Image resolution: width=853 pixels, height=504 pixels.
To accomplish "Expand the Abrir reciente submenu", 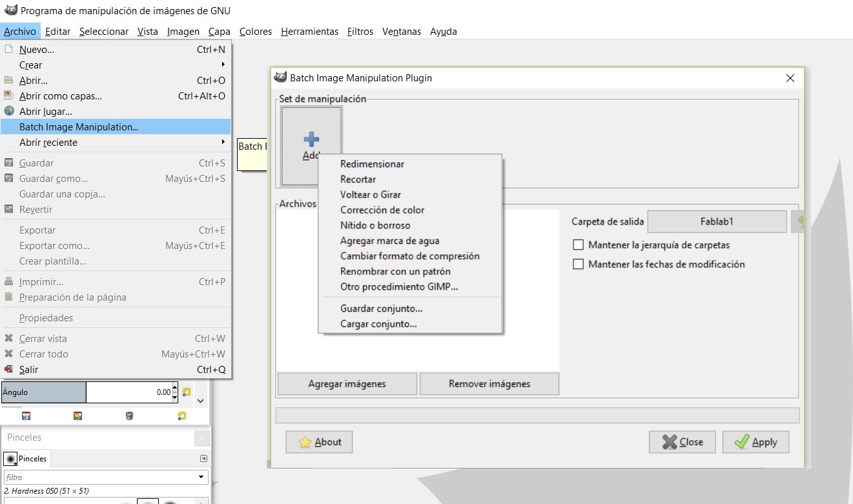I will (x=116, y=143).
